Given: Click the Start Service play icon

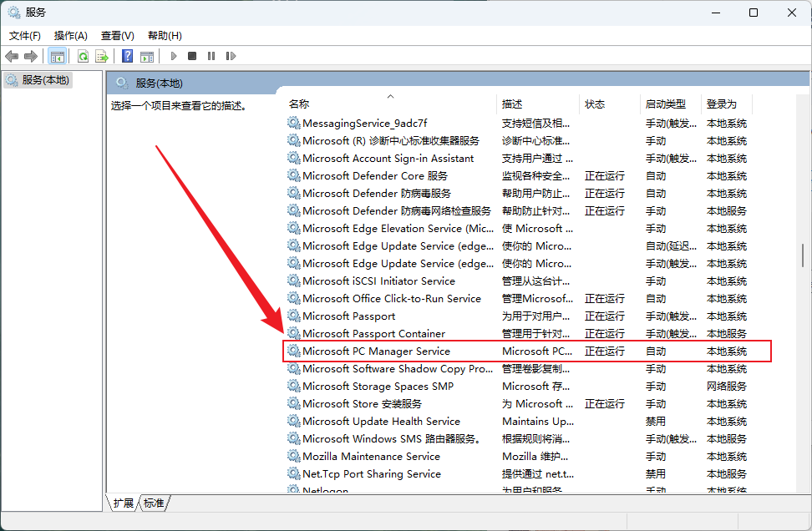Looking at the screenshot, I should pyautogui.click(x=174, y=56).
